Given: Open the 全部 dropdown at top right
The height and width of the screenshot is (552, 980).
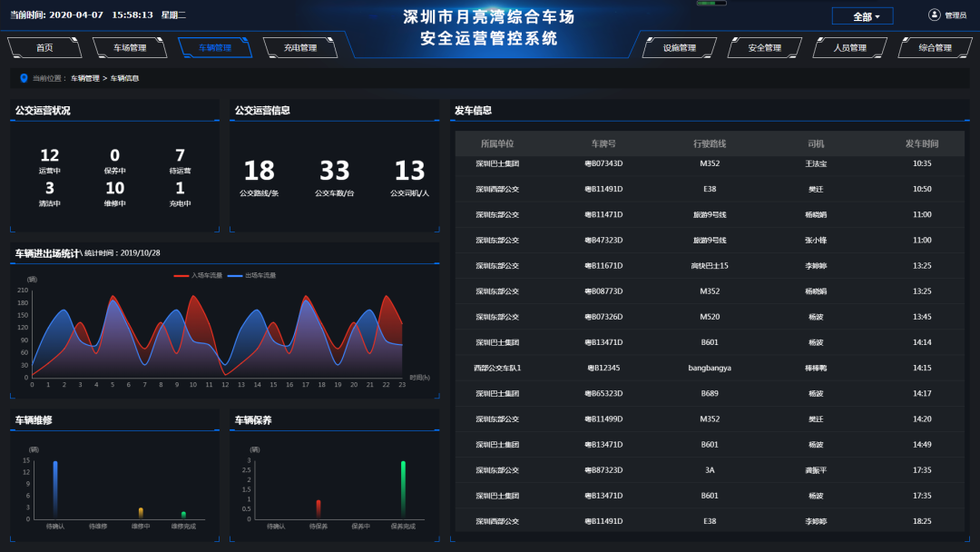Looking at the screenshot, I should (862, 16).
